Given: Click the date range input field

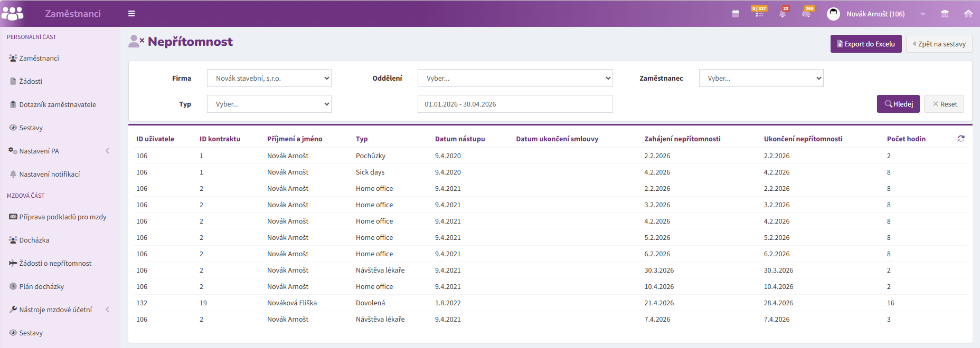Looking at the screenshot, I should tap(515, 104).
